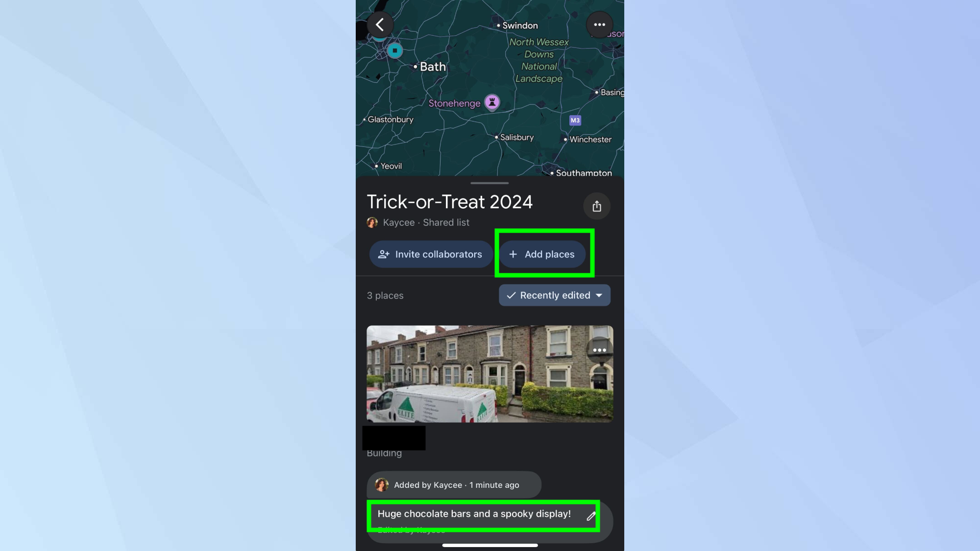Tap the M3 motorway badge

pos(575,120)
